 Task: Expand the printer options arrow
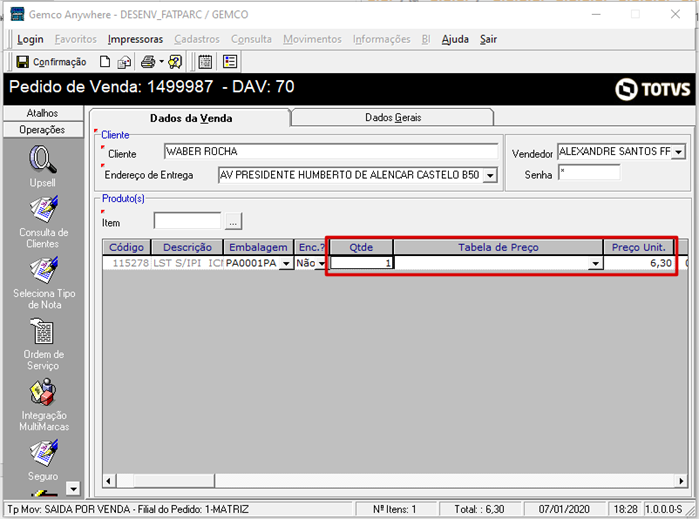[161, 62]
